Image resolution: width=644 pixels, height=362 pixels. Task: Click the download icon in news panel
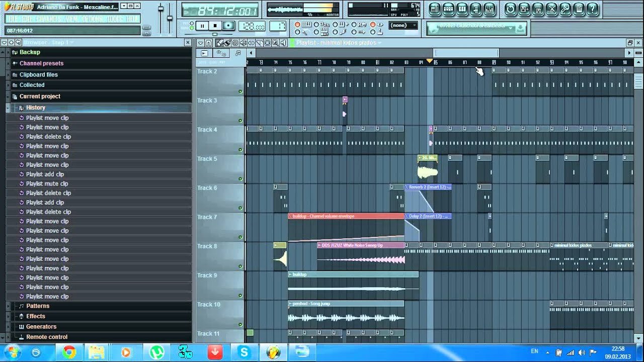520,29
